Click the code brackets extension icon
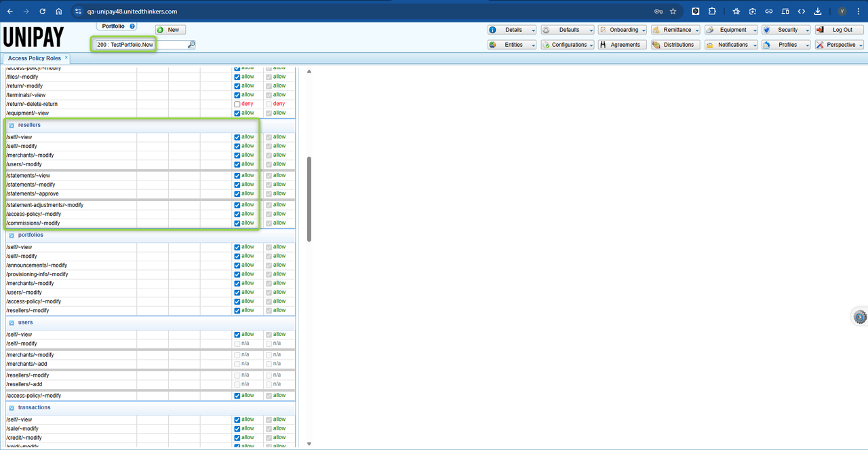 tap(802, 11)
